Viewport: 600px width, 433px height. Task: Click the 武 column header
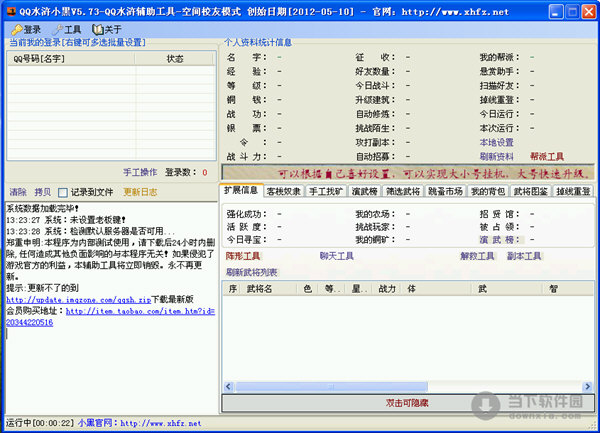point(506,289)
